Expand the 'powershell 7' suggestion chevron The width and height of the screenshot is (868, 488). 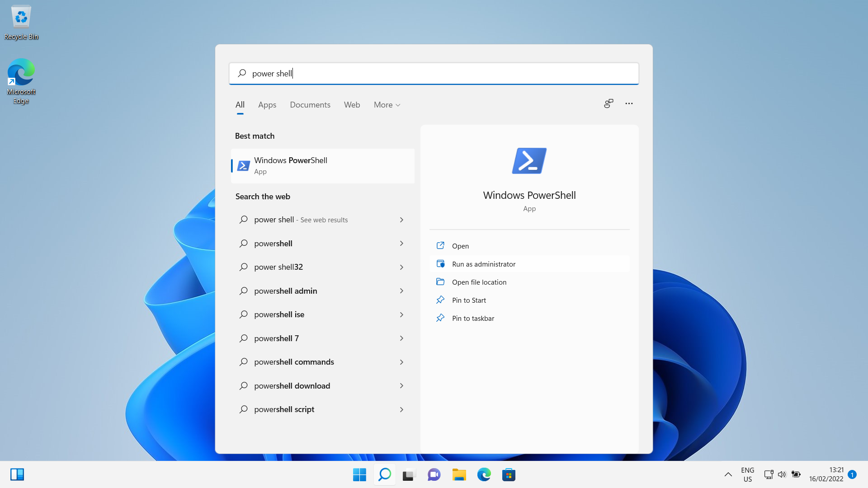coord(401,338)
